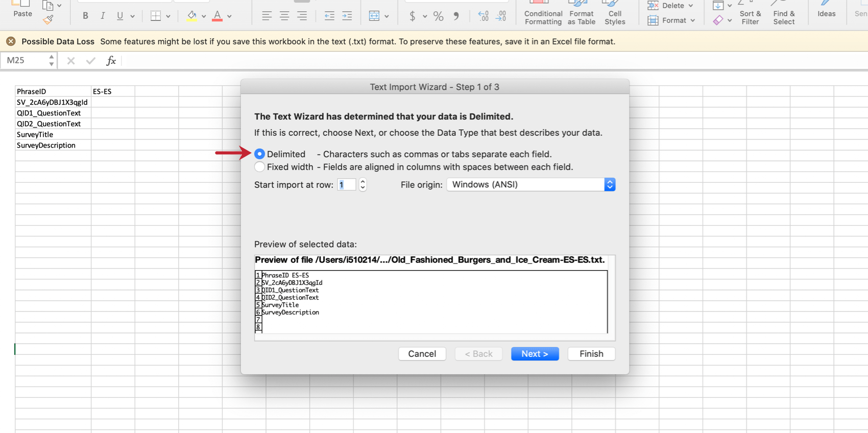Viewport: 868px width, 433px height.
Task: Click the percent style icon
Action: pyautogui.click(x=438, y=16)
